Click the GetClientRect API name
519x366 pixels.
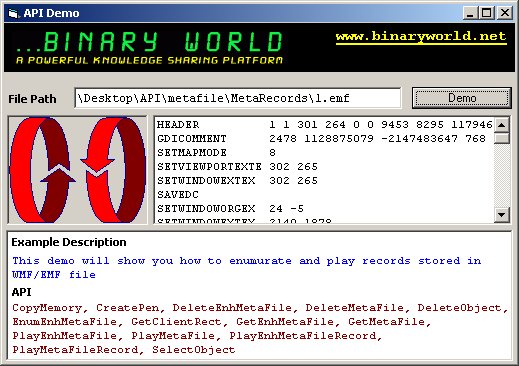(x=176, y=322)
